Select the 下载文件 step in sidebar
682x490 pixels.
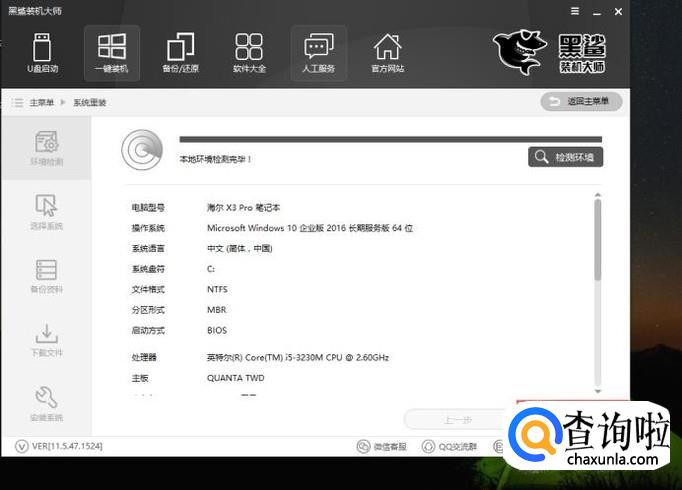pyautogui.click(x=46, y=340)
